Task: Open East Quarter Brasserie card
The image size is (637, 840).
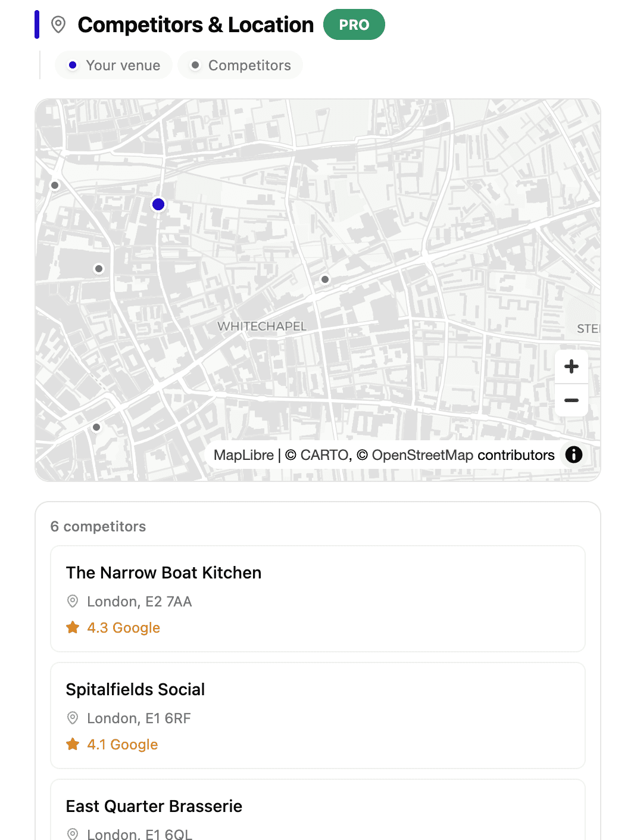Action: tap(318, 810)
